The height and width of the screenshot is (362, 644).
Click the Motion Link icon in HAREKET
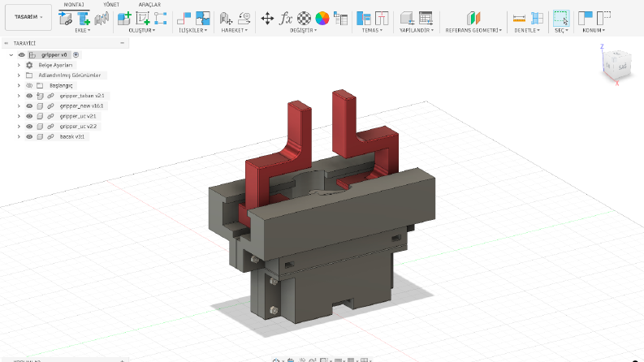(226, 19)
